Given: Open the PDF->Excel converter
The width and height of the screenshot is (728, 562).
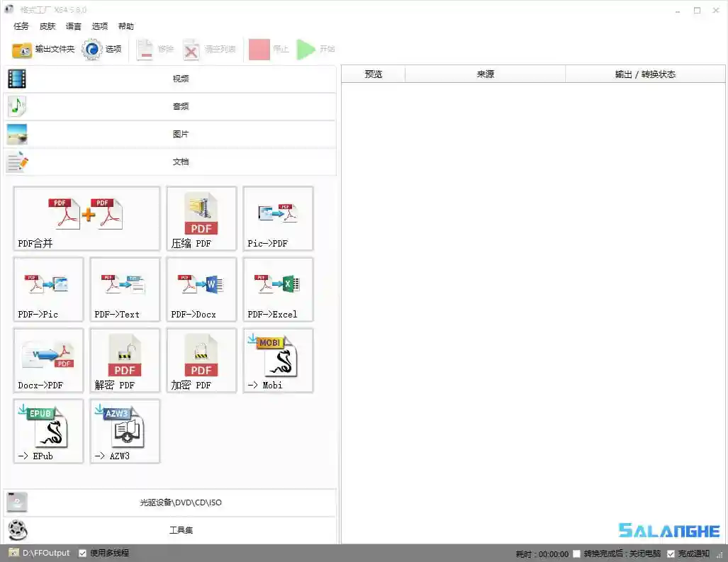Looking at the screenshot, I should [277, 289].
